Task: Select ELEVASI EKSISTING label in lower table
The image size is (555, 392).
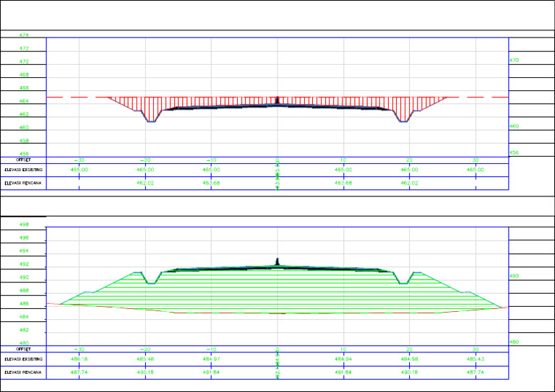Action: point(23,359)
